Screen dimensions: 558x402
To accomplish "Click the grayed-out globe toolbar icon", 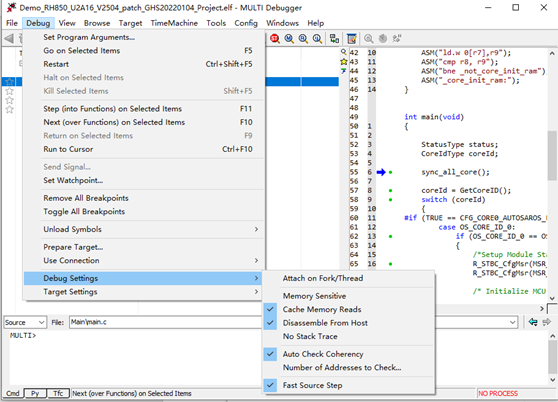I will (383, 38).
